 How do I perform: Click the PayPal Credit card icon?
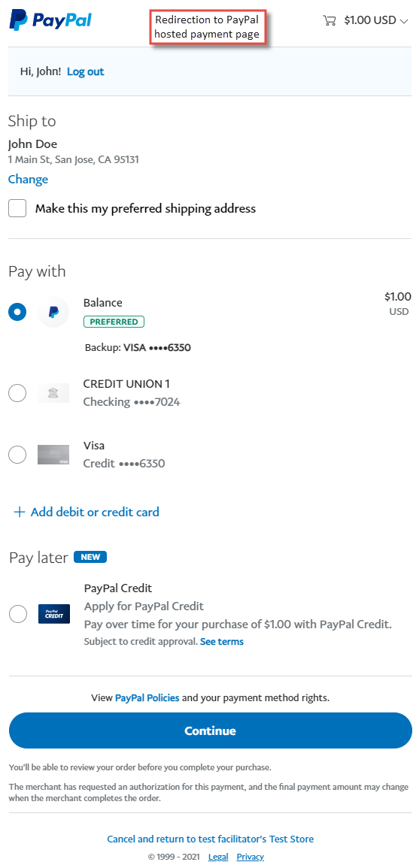click(53, 614)
